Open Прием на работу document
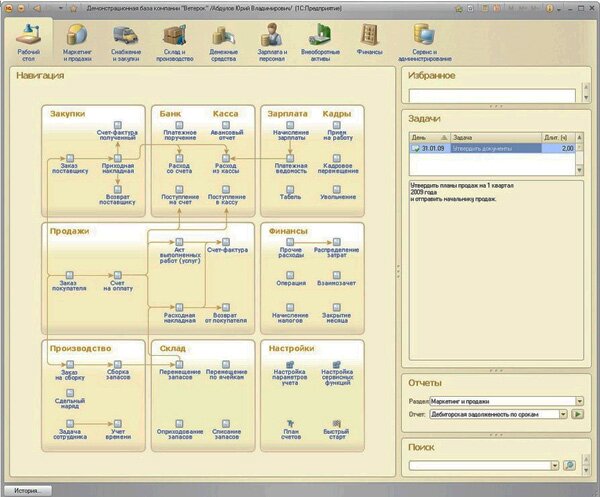Screen dimensions: 600x497 pyautogui.click(x=337, y=131)
